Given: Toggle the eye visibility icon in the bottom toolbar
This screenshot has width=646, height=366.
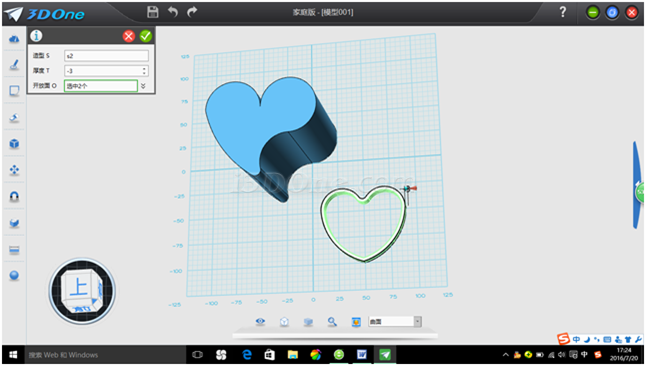Looking at the screenshot, I should (x=260, y=321).
